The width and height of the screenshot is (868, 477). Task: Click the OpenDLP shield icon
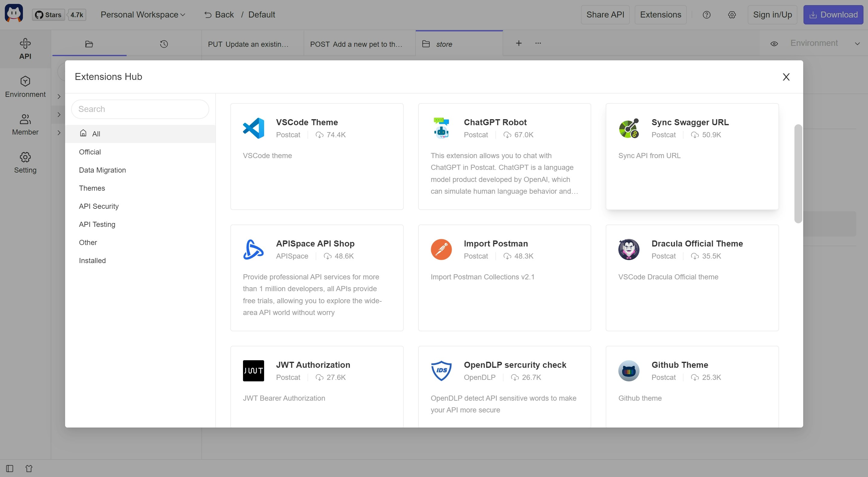click(441, 371)
